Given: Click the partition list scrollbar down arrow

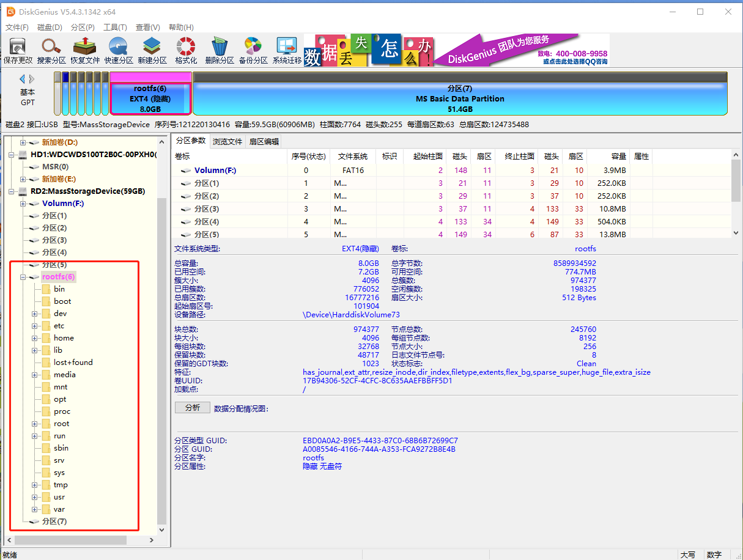Looking at the screenshot, I should [x=736, y=233].
